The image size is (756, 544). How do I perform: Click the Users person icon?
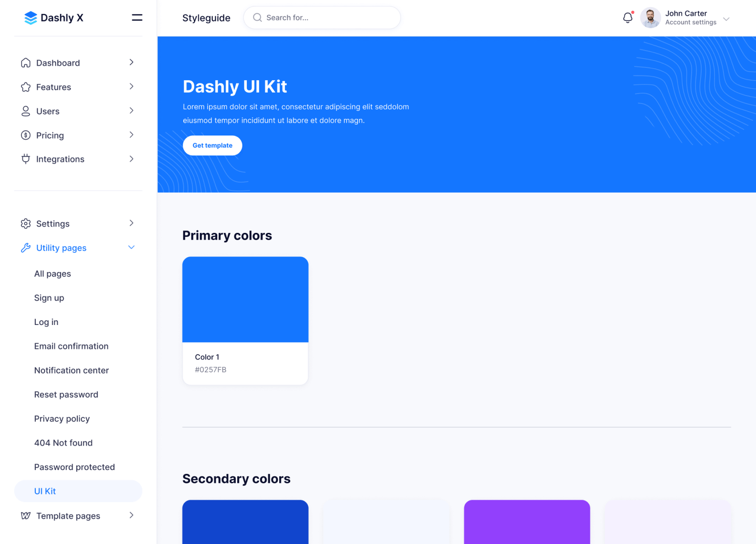[26, 111]
